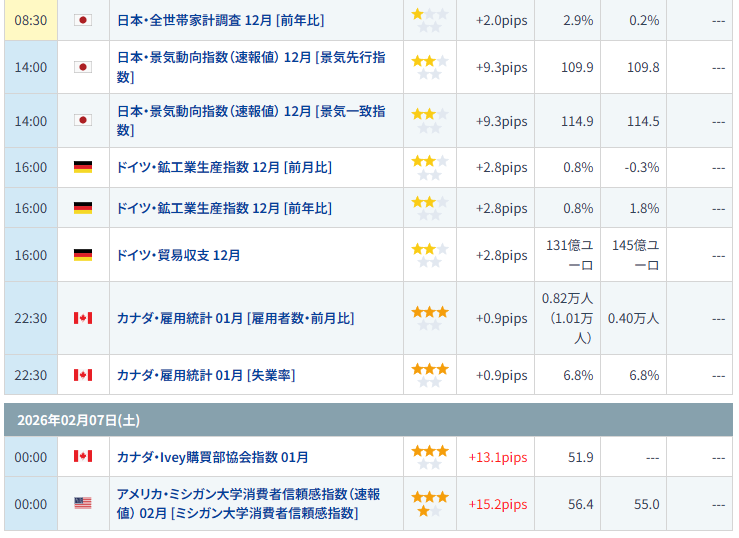Click Canada flag in the 失業率 row
This screenshot has height=538, width=739.
point(83,375)
